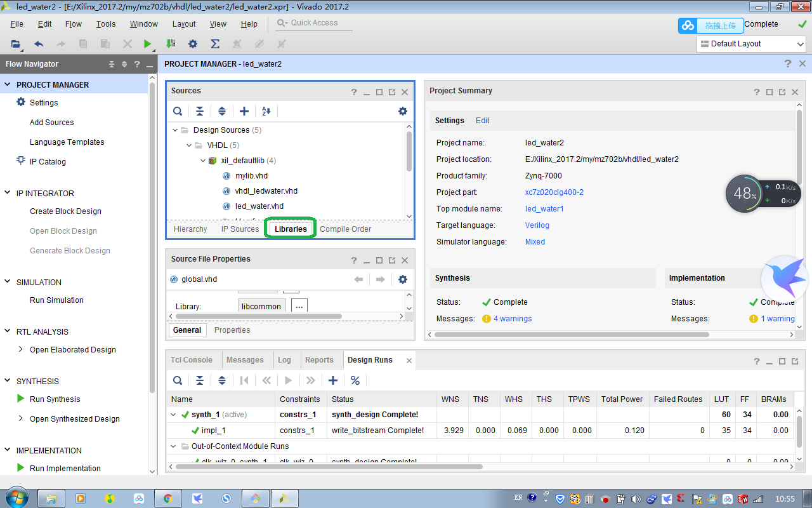Sort sources alphabetically in the Sources panel
Viewport: 812px width, 508px height.
pyautogui.click(x=266, y=110)
